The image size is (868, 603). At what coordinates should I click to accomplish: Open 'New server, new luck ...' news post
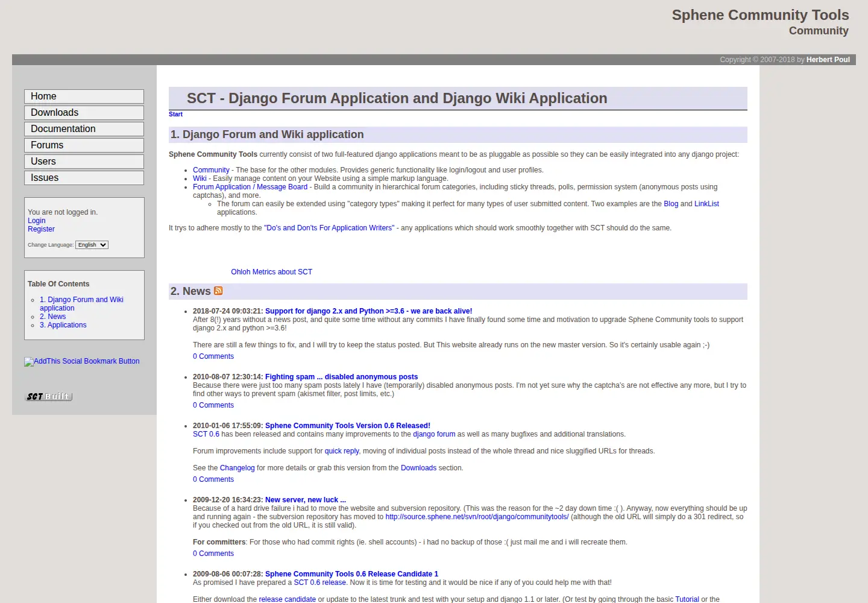(306, 500)
